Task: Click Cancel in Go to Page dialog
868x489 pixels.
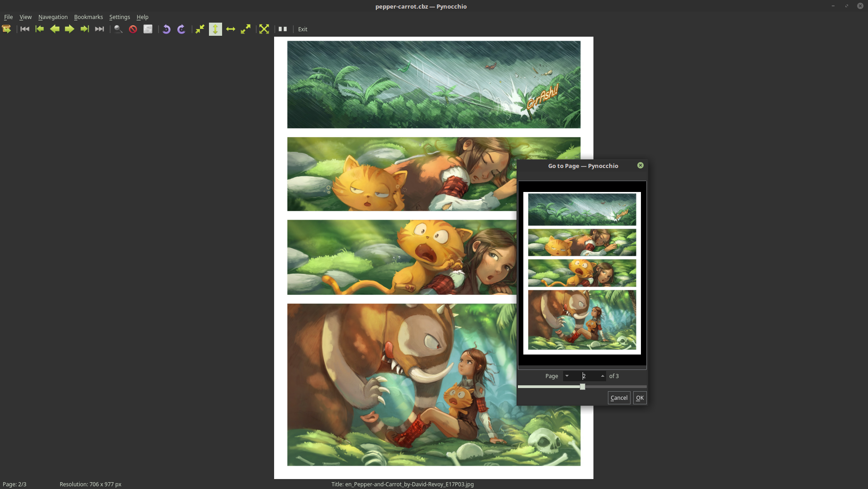Action: point(619,398)
